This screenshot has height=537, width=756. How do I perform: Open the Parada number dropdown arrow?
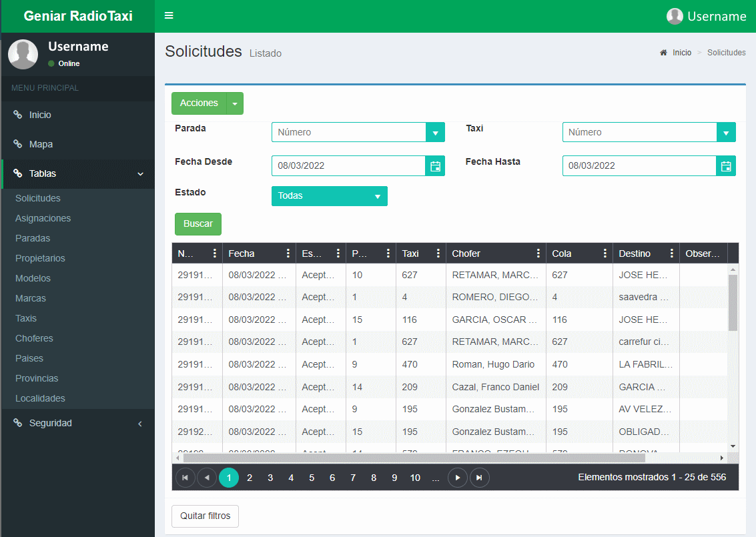coord(435,133)
